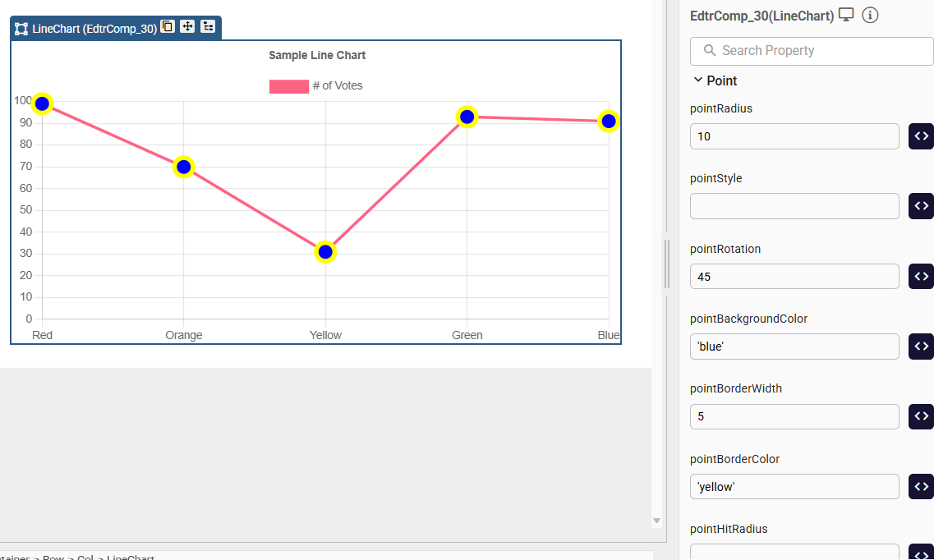Click the canvas scroll down arrow

coord(656,521)
